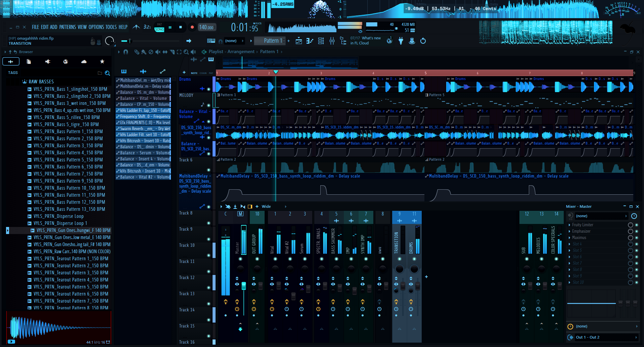Mute the Drums playlist track
The image size is (644, 347).
point(209,89)
